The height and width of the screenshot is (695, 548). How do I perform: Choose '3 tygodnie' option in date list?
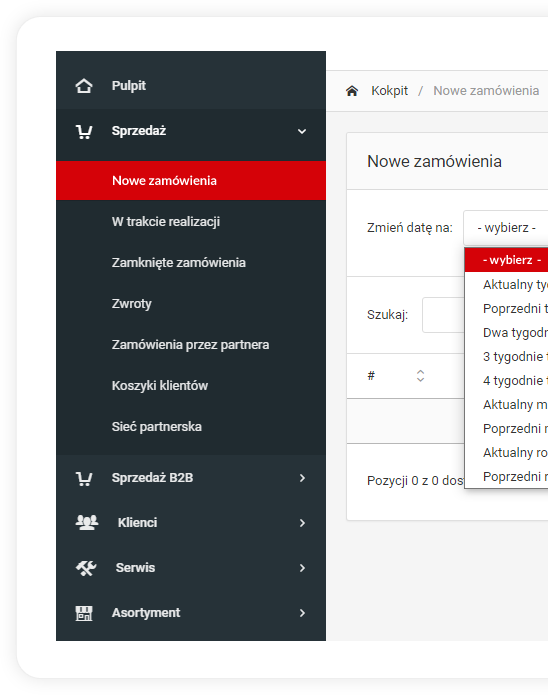tap(506, 356)
